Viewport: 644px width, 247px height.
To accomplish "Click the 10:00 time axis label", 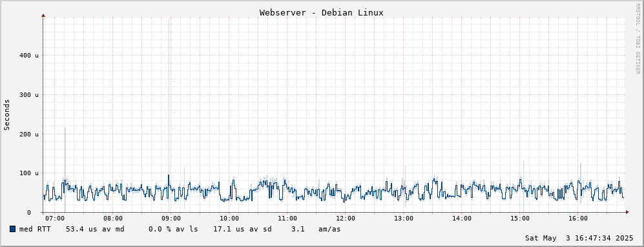I will click(229, 219).
